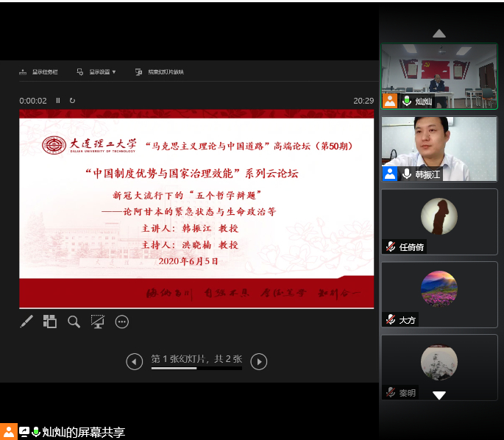Click the orange host icon on 灿灿's video
504x440 pixels.
tap(390, 101)
